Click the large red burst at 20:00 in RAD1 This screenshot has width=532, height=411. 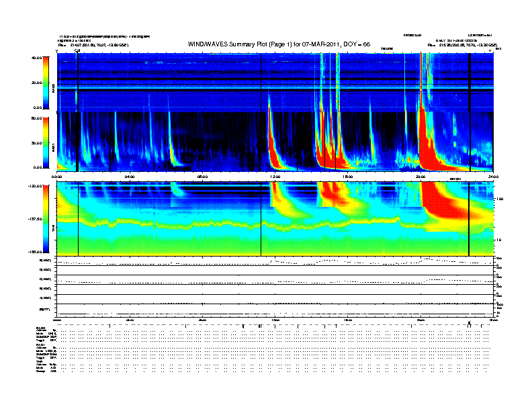pos(427,149)
